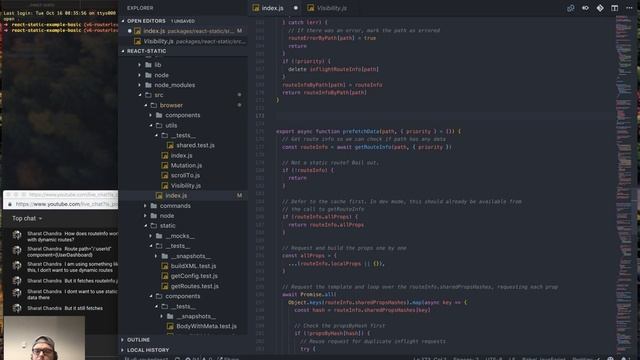Viewport: 640px width, 360px height.
Task: Collapse the utils folder
Action: point(184,125)
